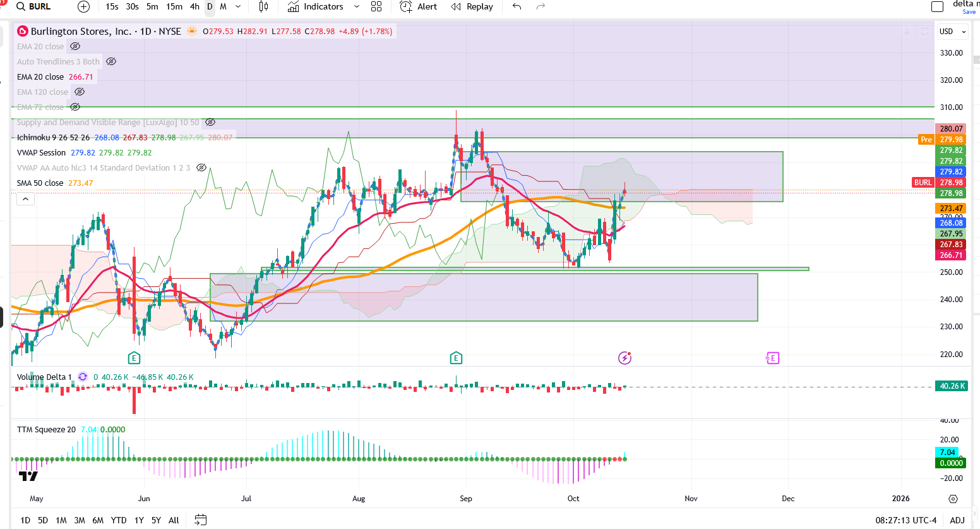The width and height of the screenshot is (980, 529).
Task: Open the USD currency dropdown
Action: [x=953, y=32]
